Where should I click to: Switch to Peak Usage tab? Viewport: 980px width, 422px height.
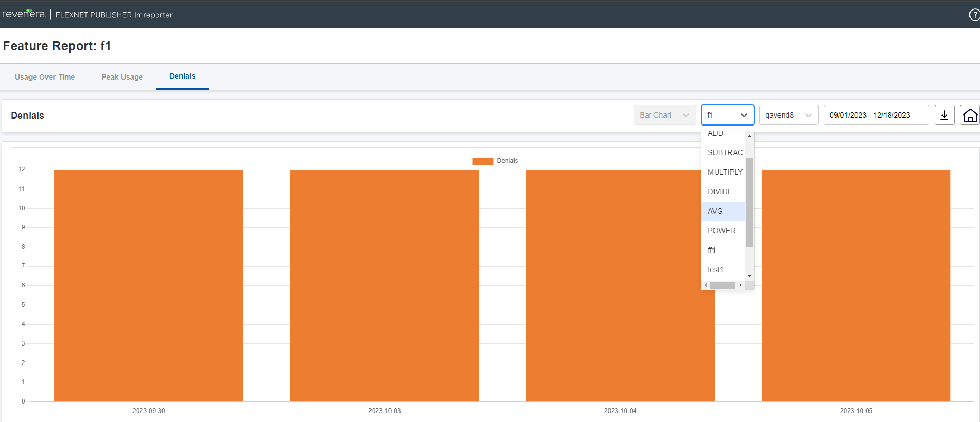pos(122,77)
